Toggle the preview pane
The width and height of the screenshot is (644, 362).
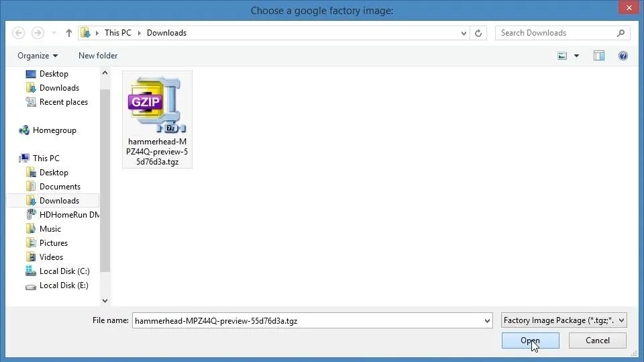[x=599, y=56]
